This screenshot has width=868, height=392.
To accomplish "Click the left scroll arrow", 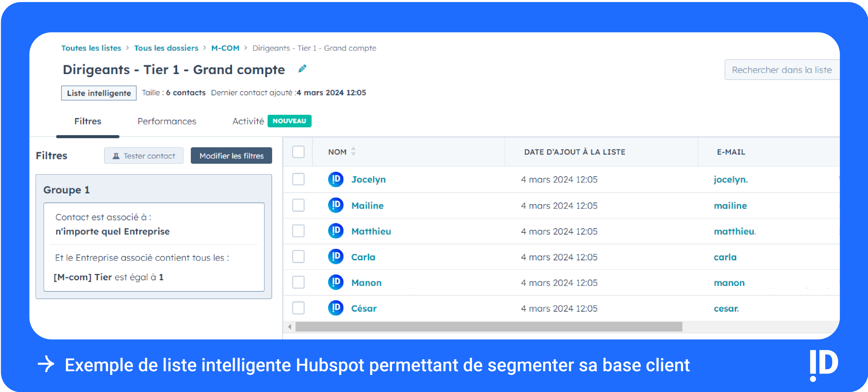I will click(x=289, y=326).
